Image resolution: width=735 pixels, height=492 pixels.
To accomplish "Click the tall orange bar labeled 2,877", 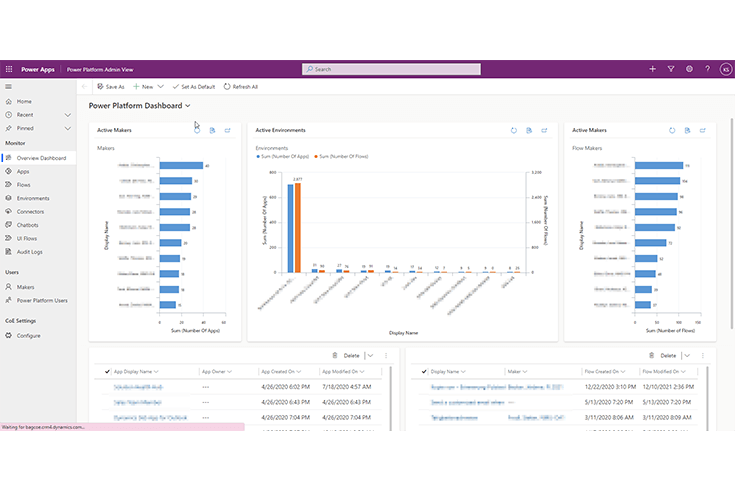I will 298,228.
